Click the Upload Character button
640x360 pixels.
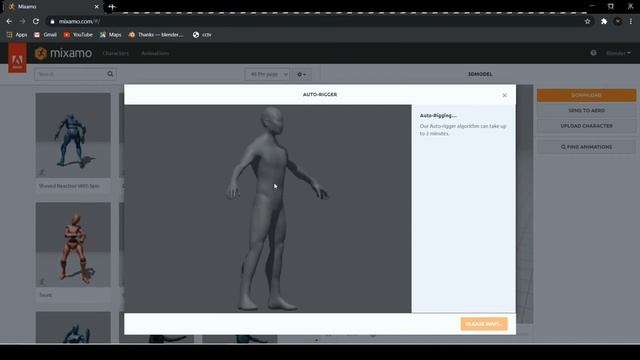pyautogui.click(x=586, y=126)
